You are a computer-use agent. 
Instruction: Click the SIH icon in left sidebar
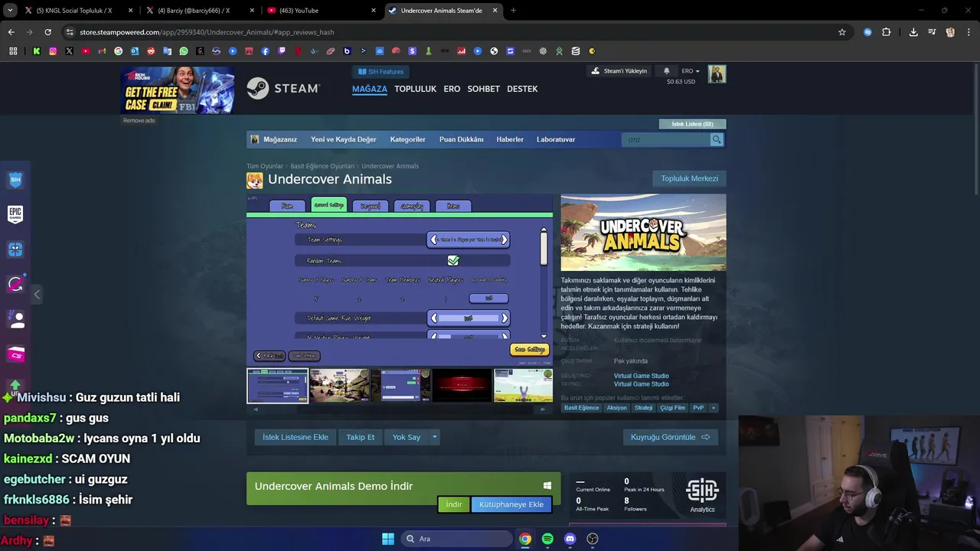15,180
